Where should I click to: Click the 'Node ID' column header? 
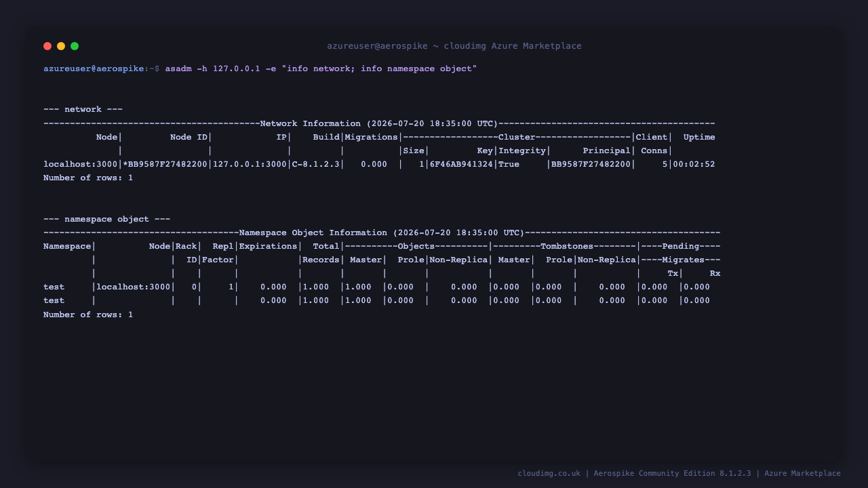point(189,137)
